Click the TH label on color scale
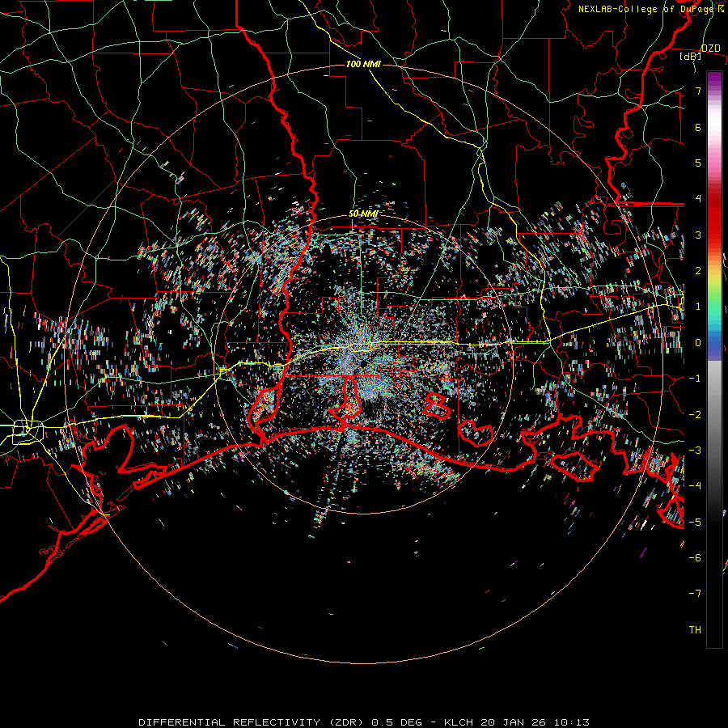 click(695, 630)
